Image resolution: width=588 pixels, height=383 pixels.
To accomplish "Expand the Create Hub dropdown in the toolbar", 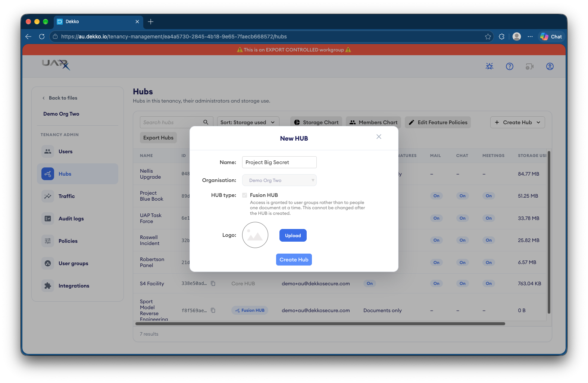I will (517, 122).
